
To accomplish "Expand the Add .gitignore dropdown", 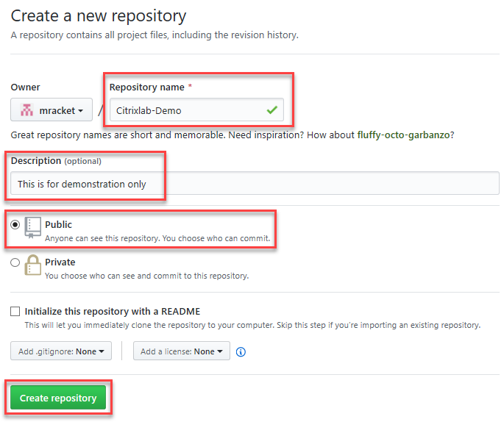I will tap(61, 351).
